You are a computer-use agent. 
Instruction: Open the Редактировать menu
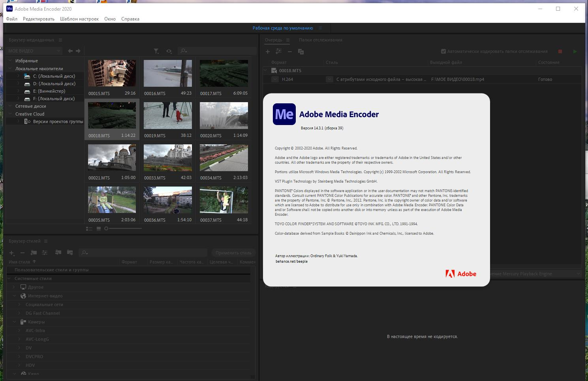coord(39,19)
